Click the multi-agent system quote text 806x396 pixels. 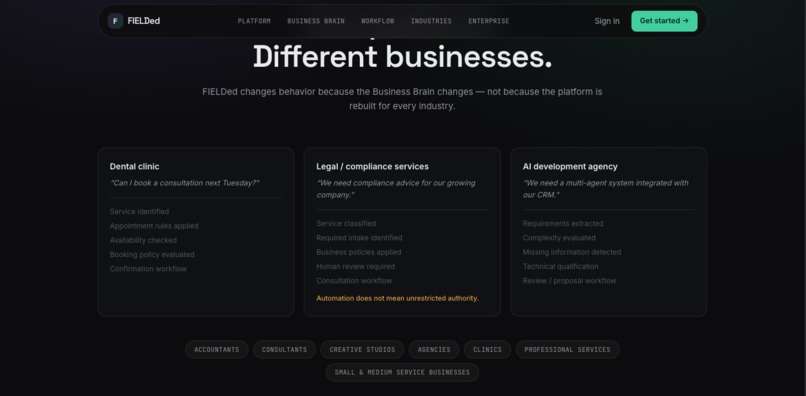[606, 189]
